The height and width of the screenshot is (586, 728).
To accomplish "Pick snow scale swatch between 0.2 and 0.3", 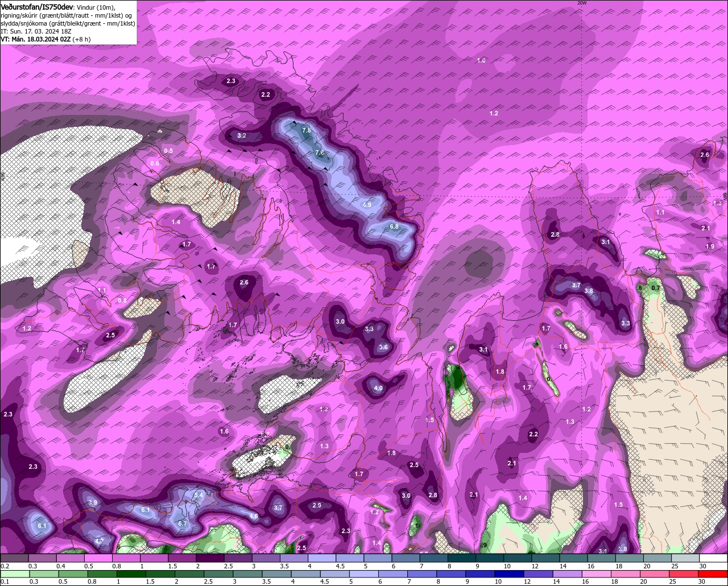I will pos(15,558).
